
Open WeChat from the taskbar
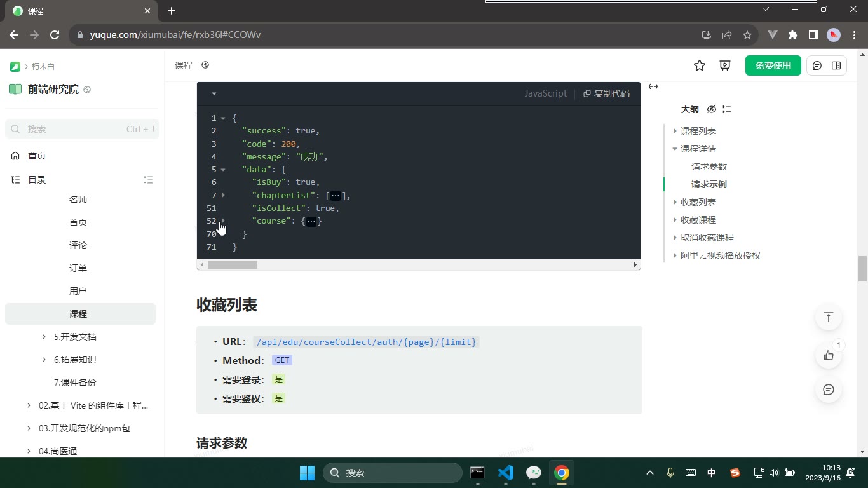534,473
